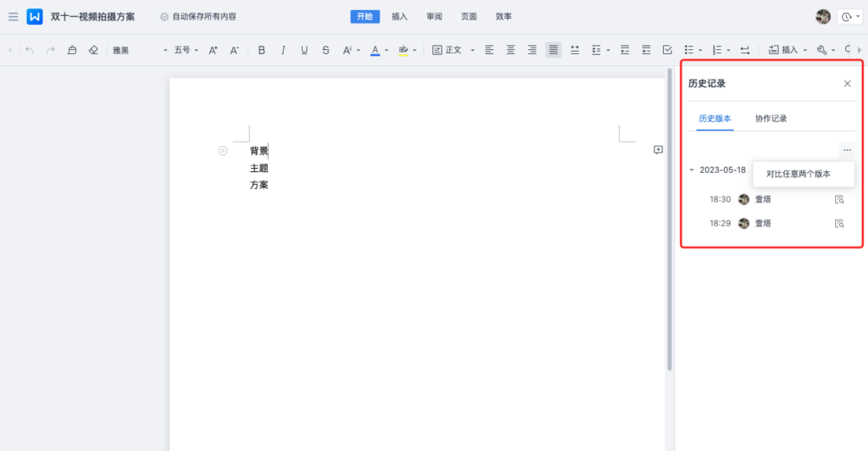
Task: Increase font size with A+ icon
Action: point(214,50)
